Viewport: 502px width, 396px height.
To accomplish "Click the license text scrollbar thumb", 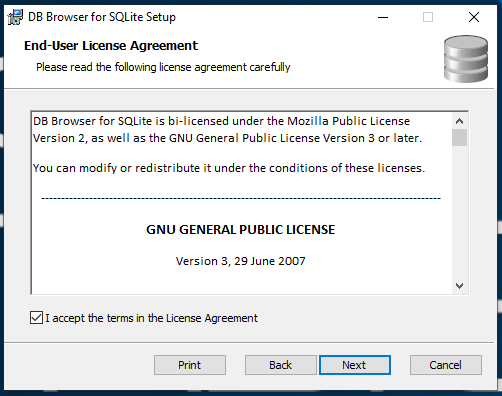I will pyautogui.click(x=459, y=137).
